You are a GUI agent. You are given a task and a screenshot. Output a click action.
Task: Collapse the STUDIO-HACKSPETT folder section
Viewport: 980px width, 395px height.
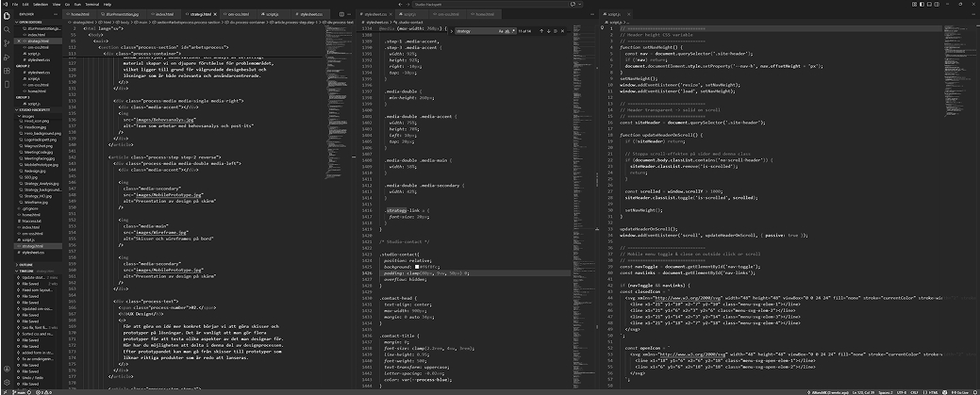(x=38, y=110)
